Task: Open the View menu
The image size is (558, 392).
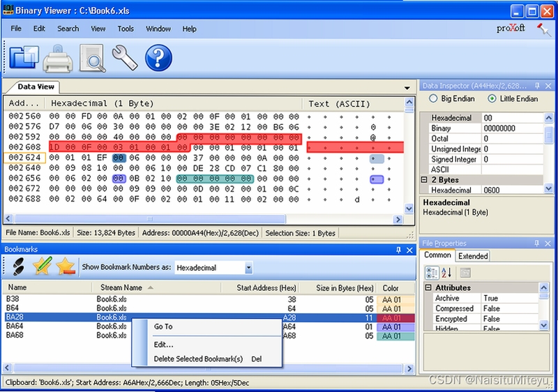Action: 98,29
